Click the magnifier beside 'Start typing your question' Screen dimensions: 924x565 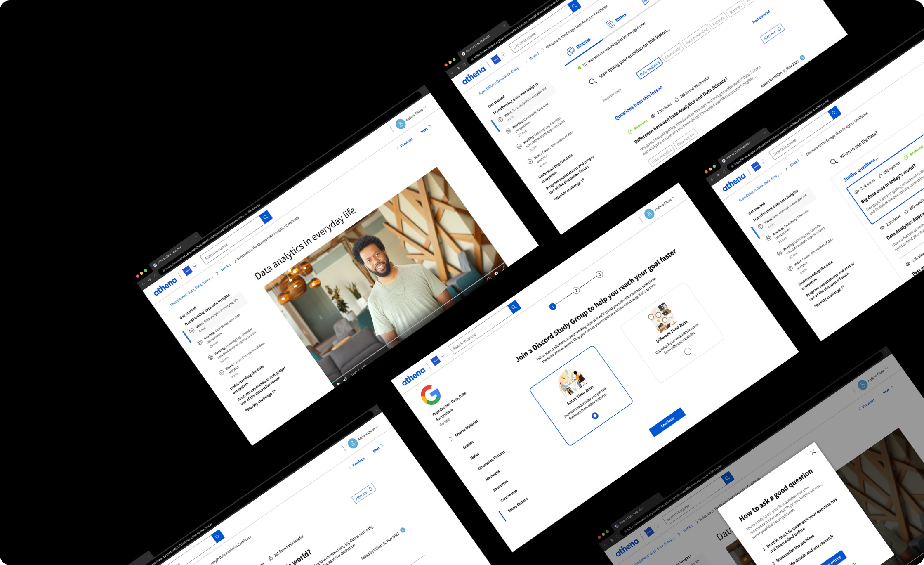593,81
